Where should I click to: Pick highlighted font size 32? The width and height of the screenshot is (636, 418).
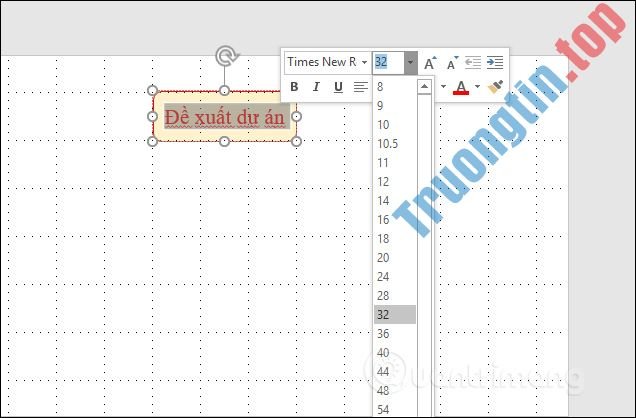pyautogui.click(x=395, y=315)
